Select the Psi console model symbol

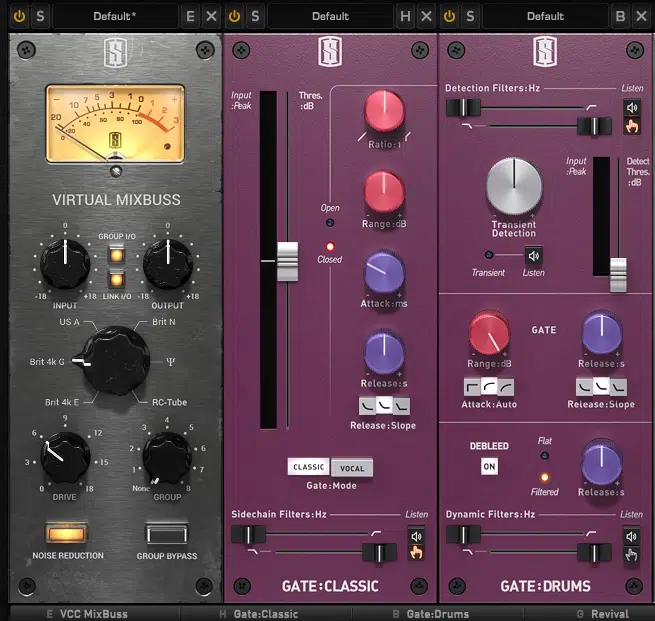[170, 362]
